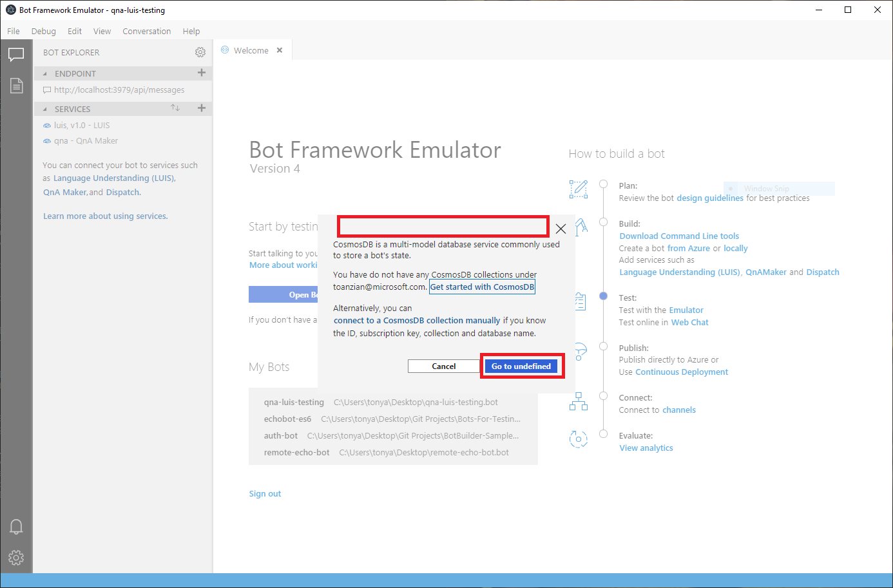This screenshot has width=893, height=588.
Task: Click the Open Bot button
Action: tap(283, 294)
